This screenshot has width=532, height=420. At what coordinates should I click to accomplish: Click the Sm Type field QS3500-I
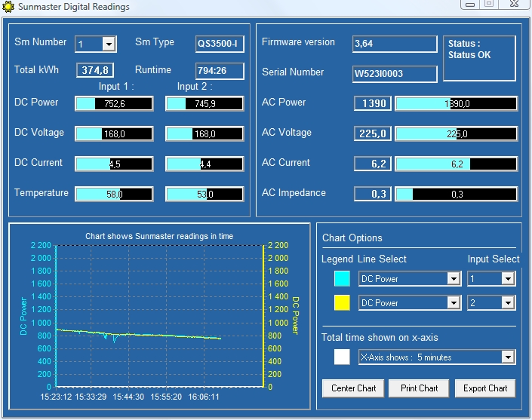coord(220,44)
